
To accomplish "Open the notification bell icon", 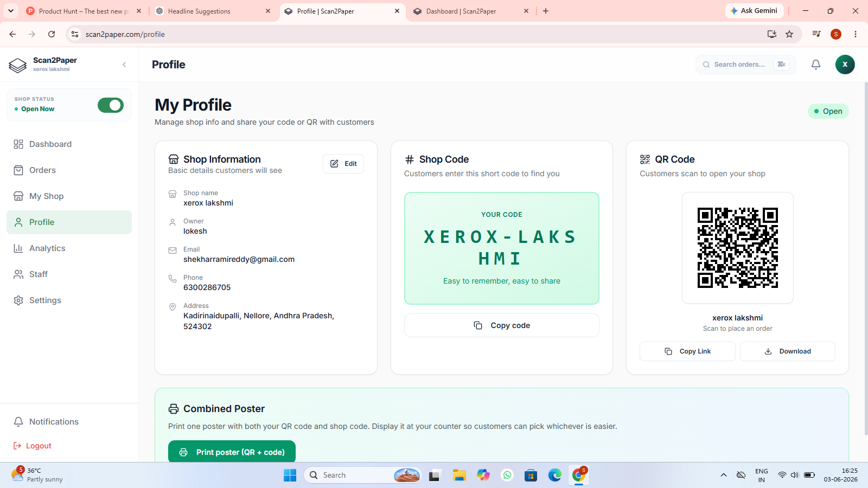I will coord(816,65).
